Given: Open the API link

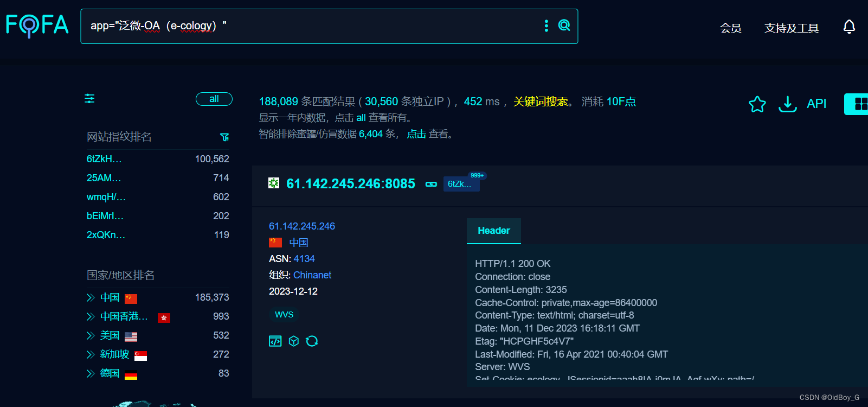Looking at the screenshot, I should [x=816, y=104].
